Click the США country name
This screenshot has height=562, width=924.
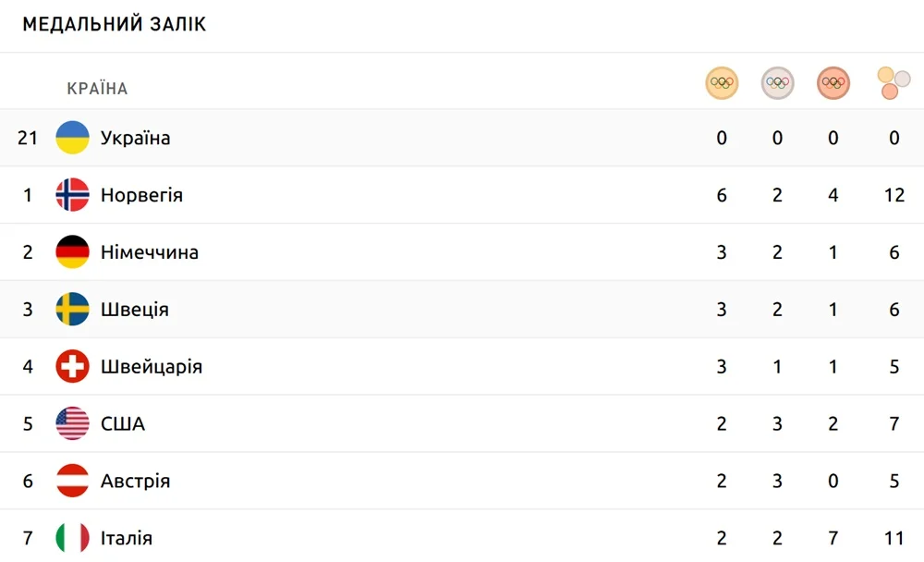(x=122, y=424)
